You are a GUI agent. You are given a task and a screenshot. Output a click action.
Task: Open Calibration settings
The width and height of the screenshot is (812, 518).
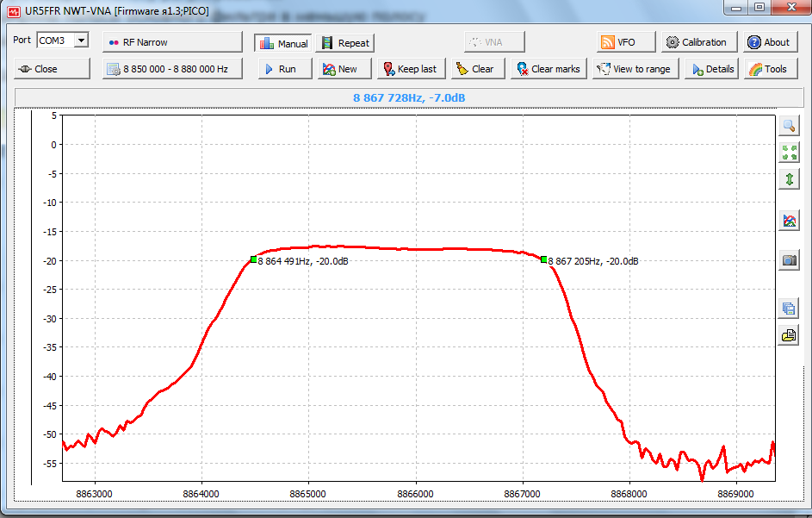point(696,42)
